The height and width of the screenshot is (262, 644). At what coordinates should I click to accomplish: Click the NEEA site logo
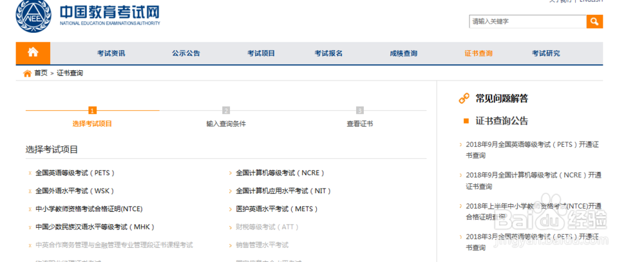[33, 16]
